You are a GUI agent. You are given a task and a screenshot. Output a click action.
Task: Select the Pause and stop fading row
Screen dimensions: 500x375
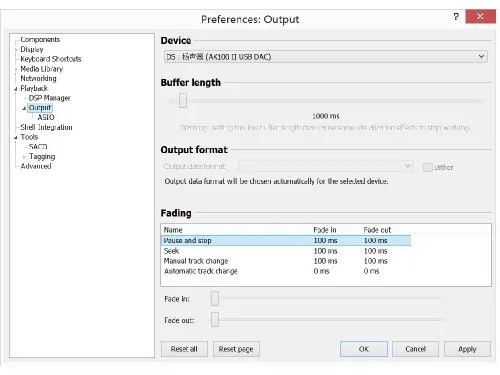286,240
